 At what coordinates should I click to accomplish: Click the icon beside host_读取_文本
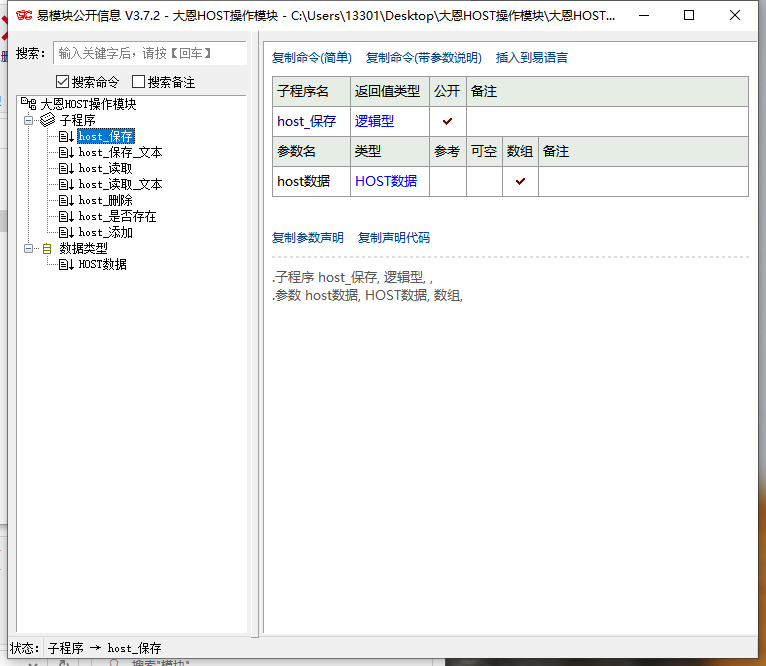65,184
